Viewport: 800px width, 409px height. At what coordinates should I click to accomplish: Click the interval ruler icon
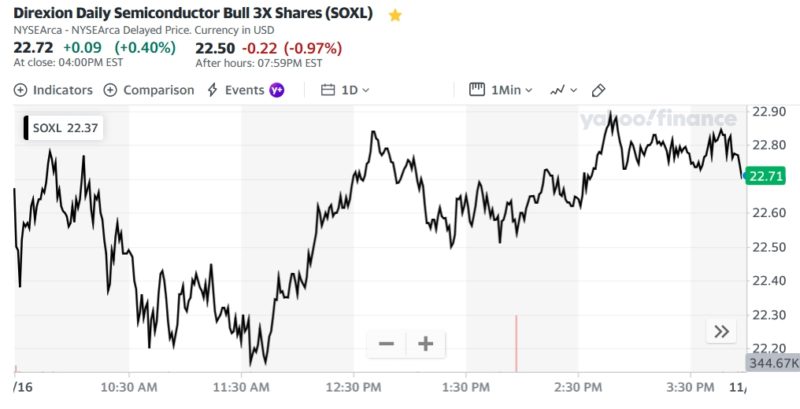[477, 90]
